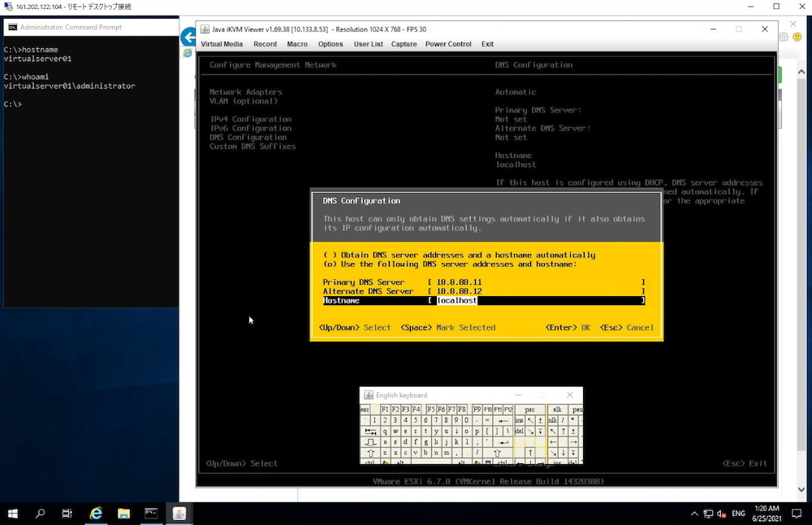Open the Record menu in iKVM Viewer
Image resolution: width=812 pixels, height=525 pixels.
coord(266,44)
